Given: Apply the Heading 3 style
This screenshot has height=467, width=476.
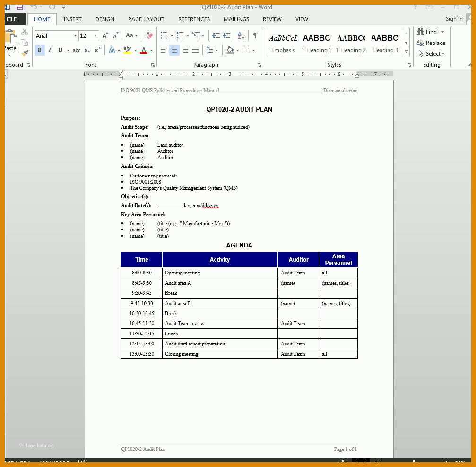Looking at the screenshot, I should 385,43.
